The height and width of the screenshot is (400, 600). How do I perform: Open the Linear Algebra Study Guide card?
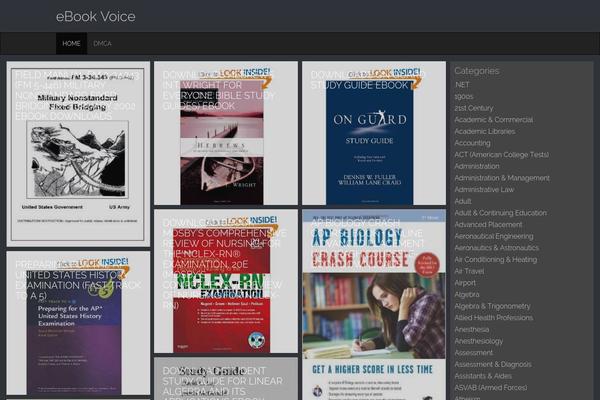pyautogui.click(x=226, y=379)
